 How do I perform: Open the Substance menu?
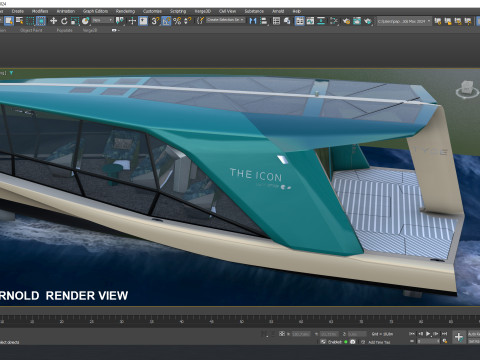point(254,11)
